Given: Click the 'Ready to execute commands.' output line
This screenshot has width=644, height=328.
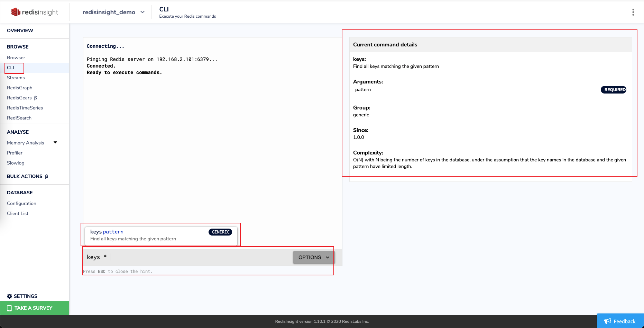Looking at the screenshot, I should coord(124,72).
